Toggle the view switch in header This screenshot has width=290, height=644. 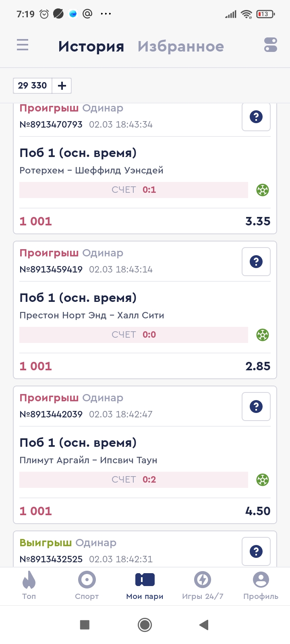click(x=271, y=45)
